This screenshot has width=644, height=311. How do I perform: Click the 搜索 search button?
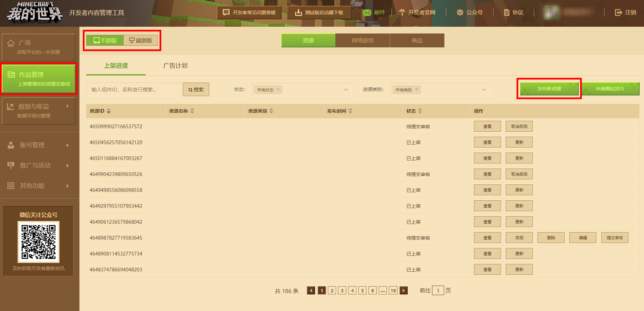(x=196, y=89)
